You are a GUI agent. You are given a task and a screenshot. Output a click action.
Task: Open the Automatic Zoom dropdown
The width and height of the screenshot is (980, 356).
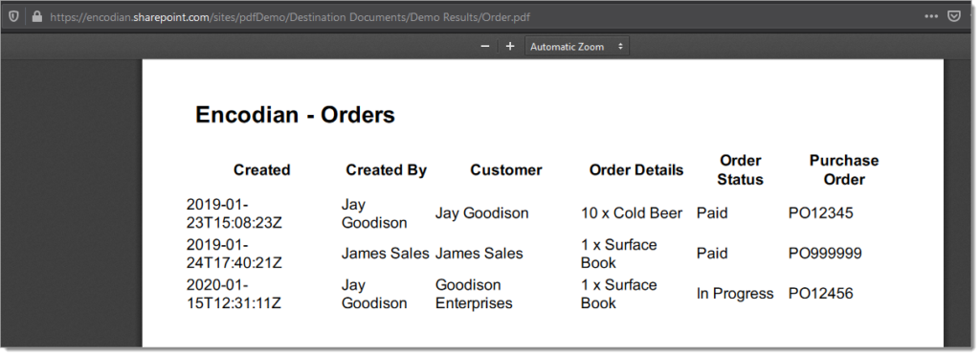point(577,46)
